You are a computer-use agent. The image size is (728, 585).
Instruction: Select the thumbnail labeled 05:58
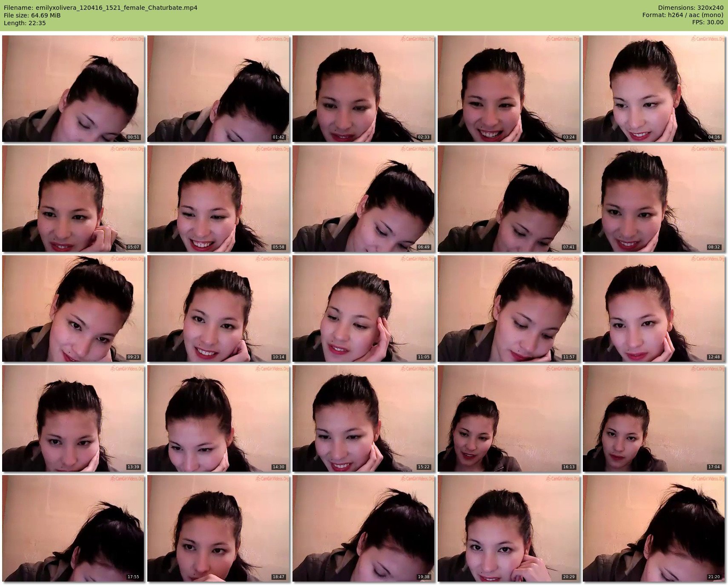tap(218, 199)
